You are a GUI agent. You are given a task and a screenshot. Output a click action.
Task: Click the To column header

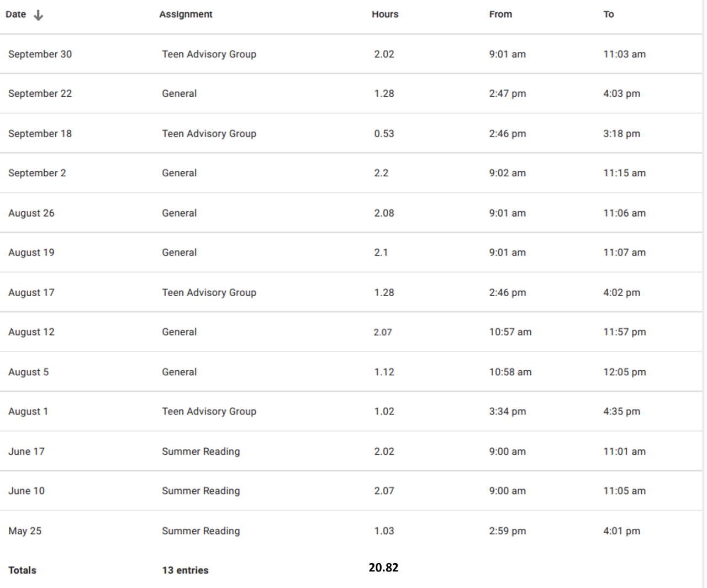[x=609, y=14]
